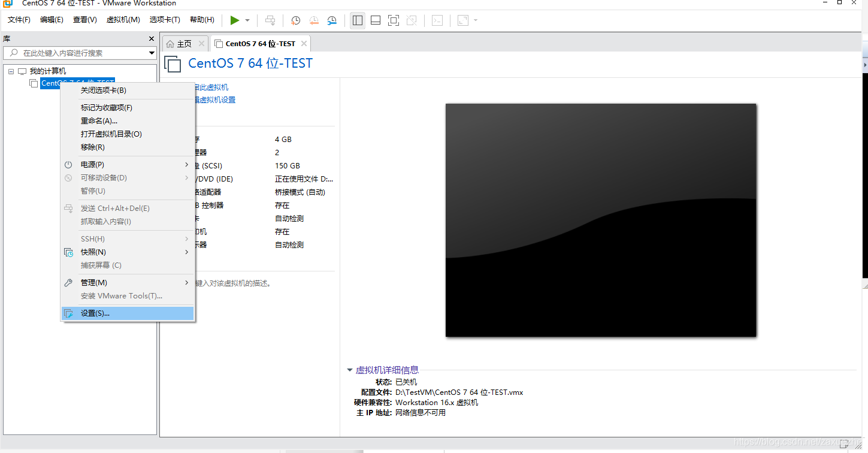Open the power options dropdown arrow

(x=247, y=20)
